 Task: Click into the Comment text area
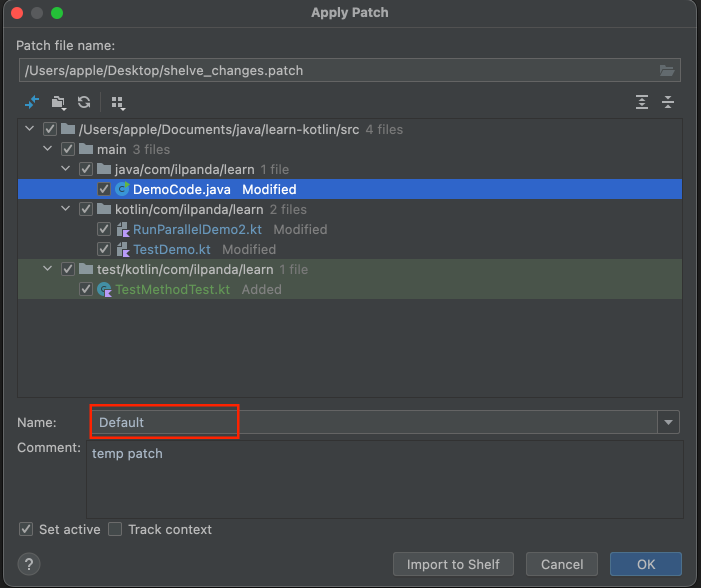click(384, 480)
